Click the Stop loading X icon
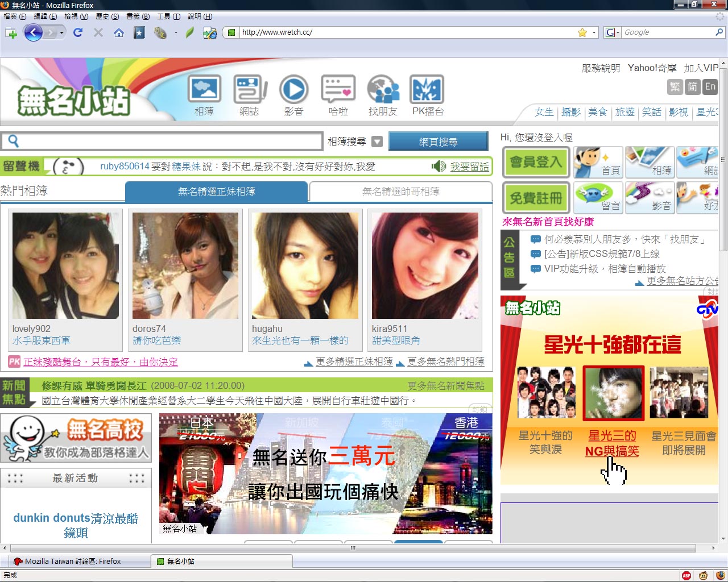 (98, 32)
